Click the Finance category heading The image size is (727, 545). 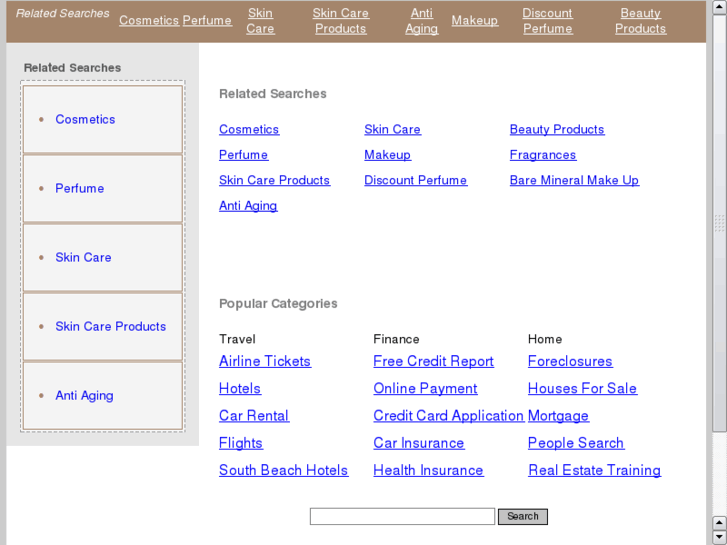point(396,339)
